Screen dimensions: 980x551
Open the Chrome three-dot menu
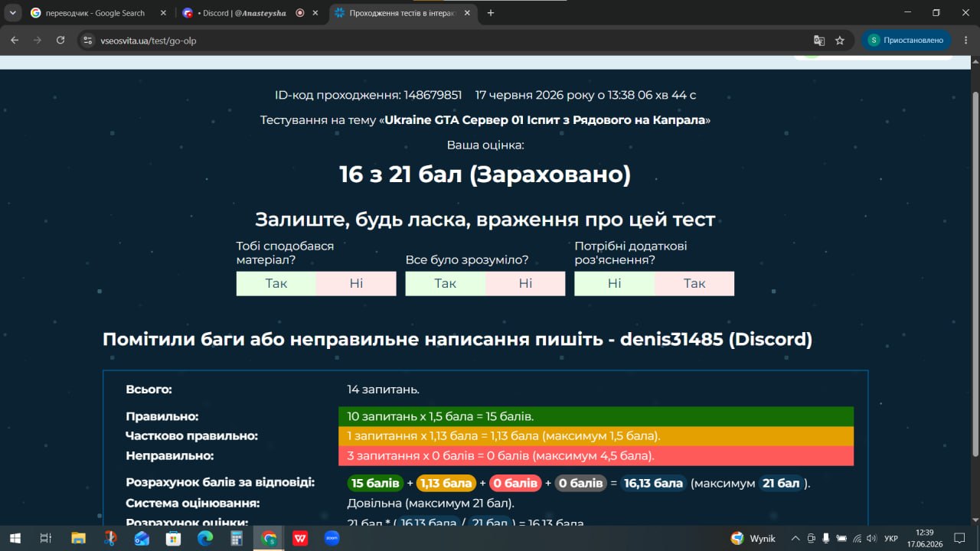[x=964, y=41]
